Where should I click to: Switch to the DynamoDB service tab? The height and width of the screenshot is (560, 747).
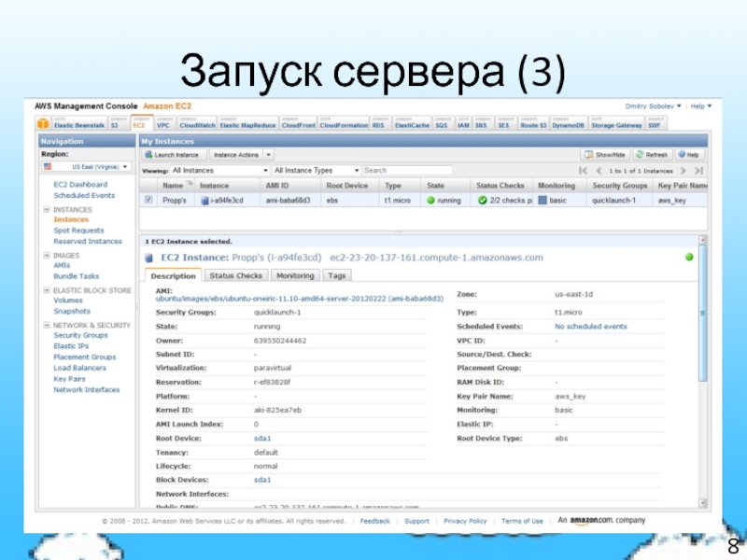[568, 123]
